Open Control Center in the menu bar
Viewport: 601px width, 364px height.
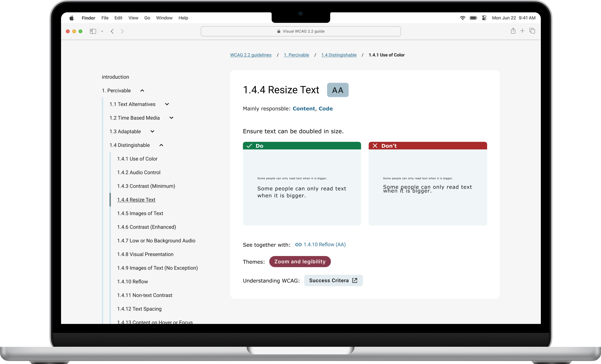click(x=484, y=18)
